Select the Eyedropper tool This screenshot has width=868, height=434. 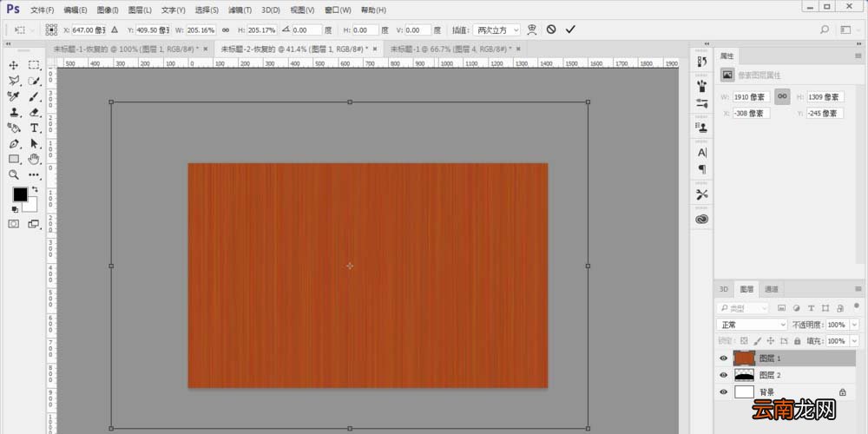[13, 97]
